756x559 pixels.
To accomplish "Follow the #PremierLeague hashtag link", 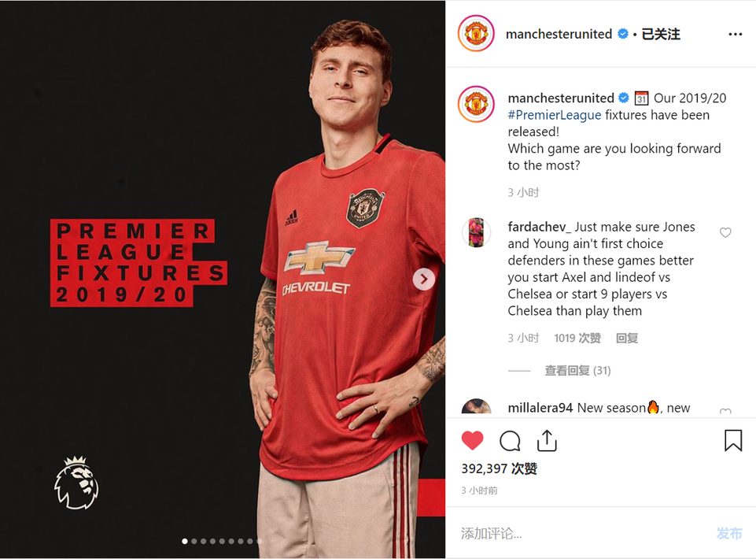I will 555,115.
